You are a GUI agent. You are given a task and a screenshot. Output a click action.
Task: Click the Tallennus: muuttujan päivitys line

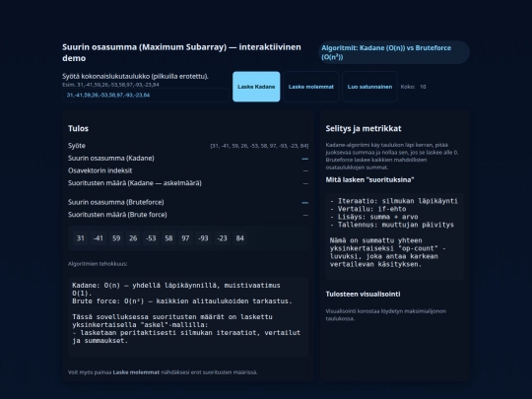click(391, 225)
